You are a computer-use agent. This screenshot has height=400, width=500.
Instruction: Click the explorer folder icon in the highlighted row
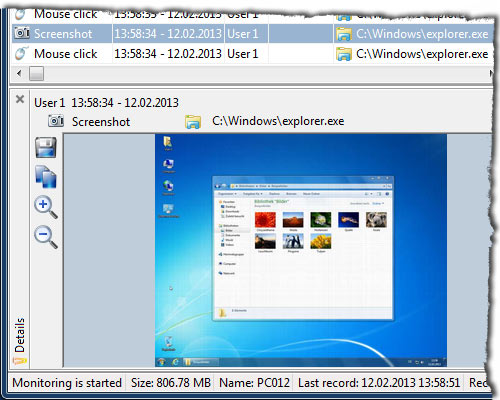[344, 34]
